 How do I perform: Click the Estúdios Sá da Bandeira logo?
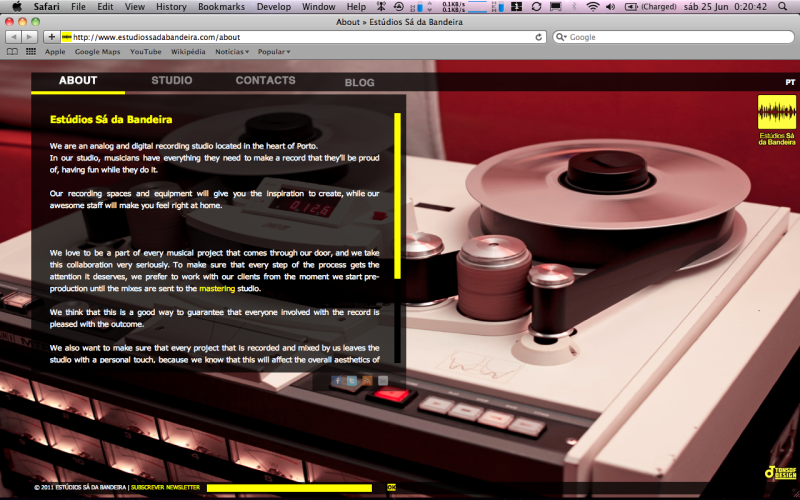(777, 121)
